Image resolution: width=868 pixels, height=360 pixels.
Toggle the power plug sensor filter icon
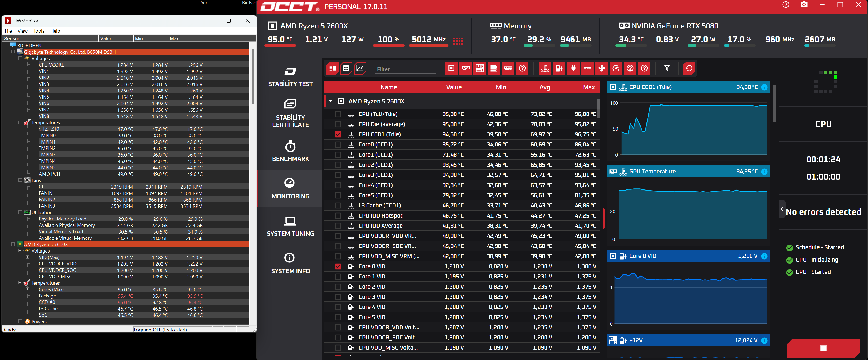click(573, 68)
